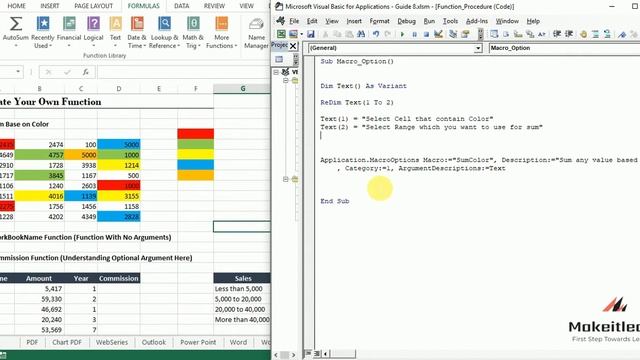Place cursor on 'ReDim Text(1 To 2)' line

(357, 102)
